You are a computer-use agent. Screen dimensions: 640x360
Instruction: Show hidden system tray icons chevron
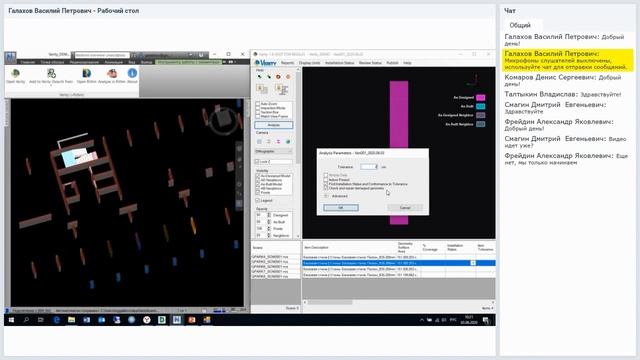(422, 320)
